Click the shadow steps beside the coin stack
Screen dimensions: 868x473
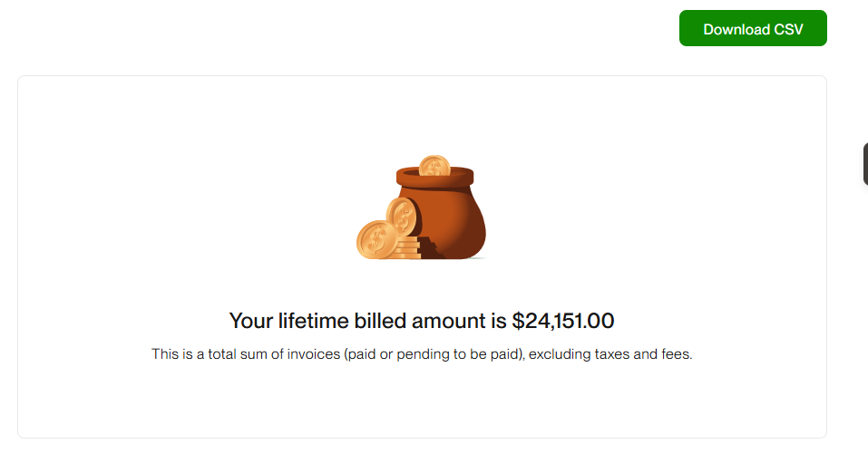pos(432,248)
